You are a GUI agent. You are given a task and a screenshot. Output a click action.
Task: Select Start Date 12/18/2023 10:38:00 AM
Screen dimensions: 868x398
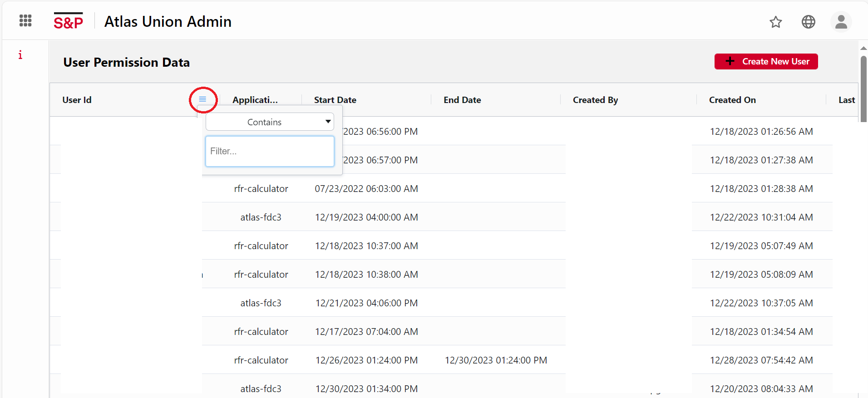(x=367, y=275)
